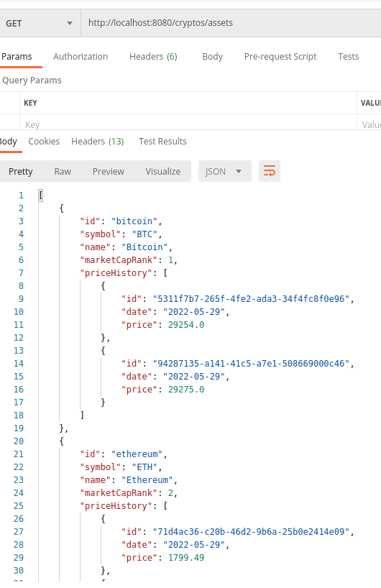Click the "Bitcoin" name value

144,247
